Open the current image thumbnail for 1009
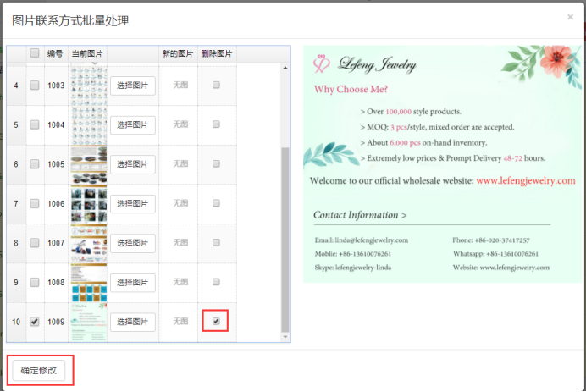Viewport: 586px width, 392px height. (x=89, y=322)
